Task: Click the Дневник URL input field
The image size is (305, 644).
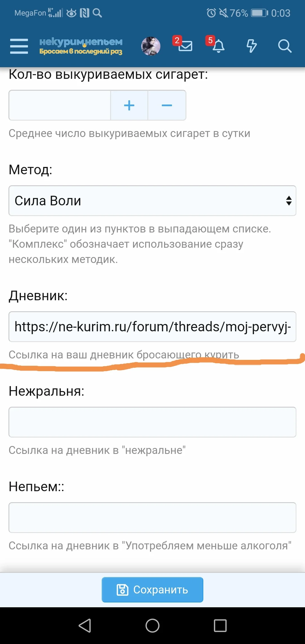Action: click(152, 327)
